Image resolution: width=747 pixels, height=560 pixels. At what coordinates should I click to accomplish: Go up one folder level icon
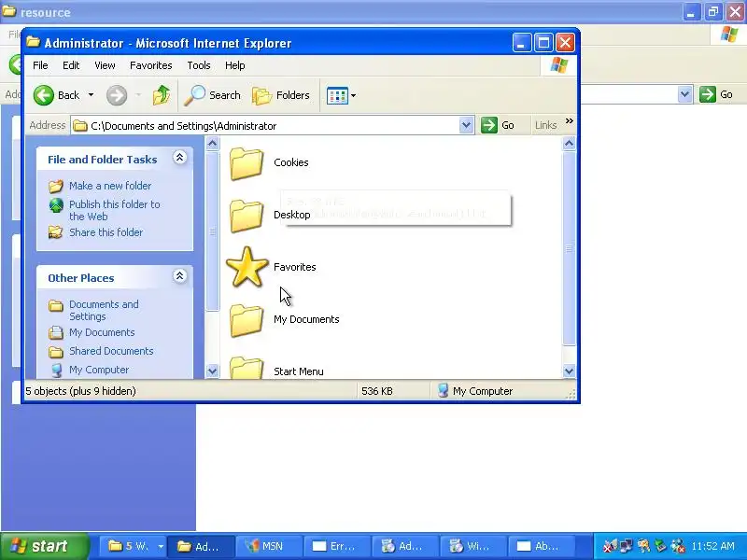pyautogui.click(x=162, y=95)
